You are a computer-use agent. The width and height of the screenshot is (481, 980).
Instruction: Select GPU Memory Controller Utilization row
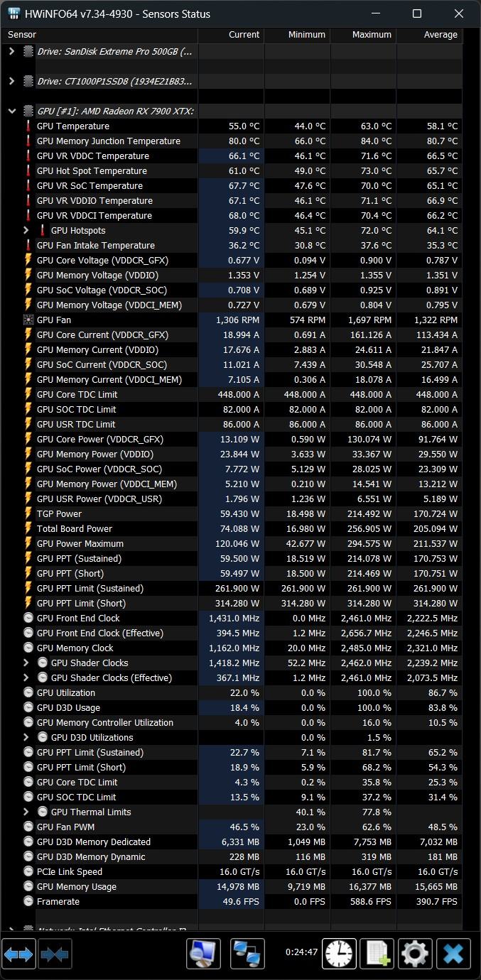coord(232,722)
